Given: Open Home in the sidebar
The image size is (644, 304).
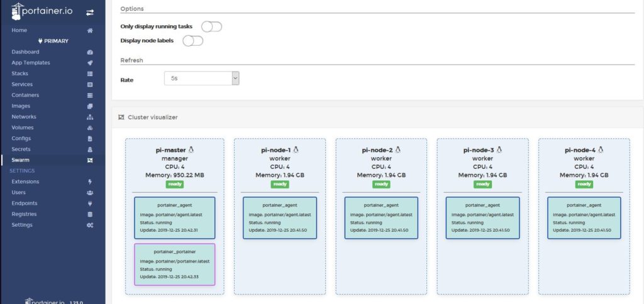Looking at the screenshot, I should tap(19, 30).
